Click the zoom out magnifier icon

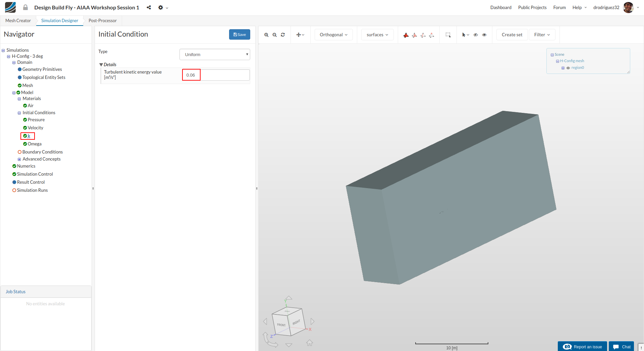pos(275,35)
